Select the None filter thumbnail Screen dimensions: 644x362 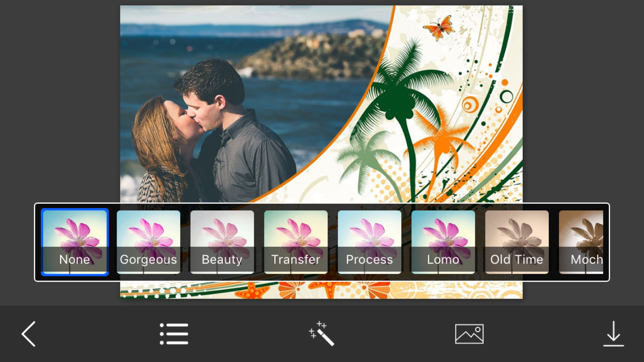pyautogui.click(x=75, y=242)
